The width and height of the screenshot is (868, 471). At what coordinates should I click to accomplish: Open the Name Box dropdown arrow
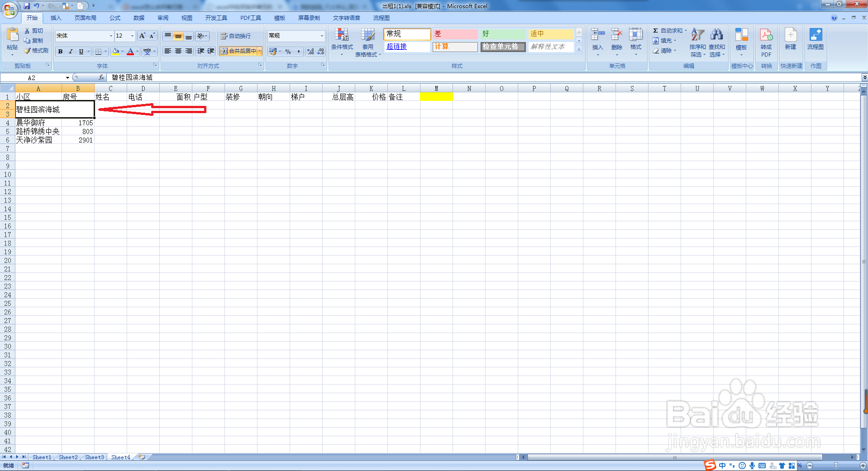(67, 78)
